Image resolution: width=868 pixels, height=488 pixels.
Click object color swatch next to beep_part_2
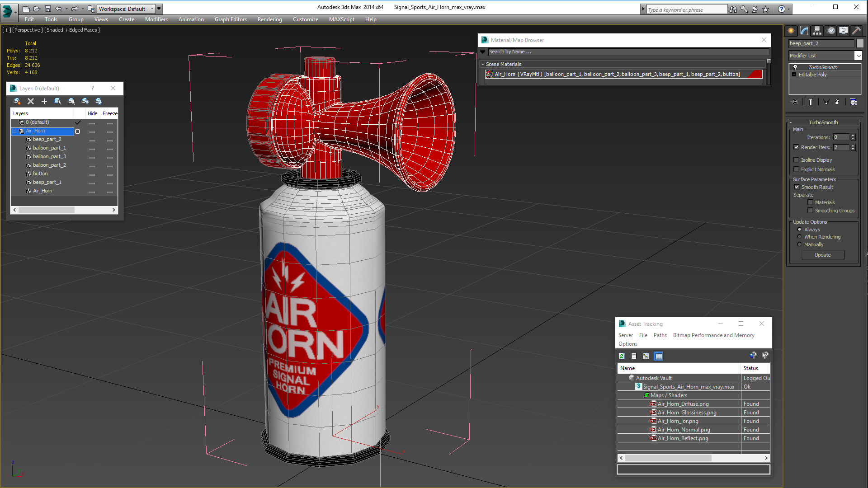point(860,43)
